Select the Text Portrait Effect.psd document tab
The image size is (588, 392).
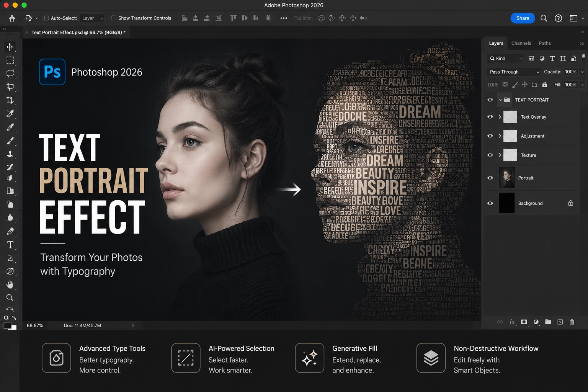(77, 33)
